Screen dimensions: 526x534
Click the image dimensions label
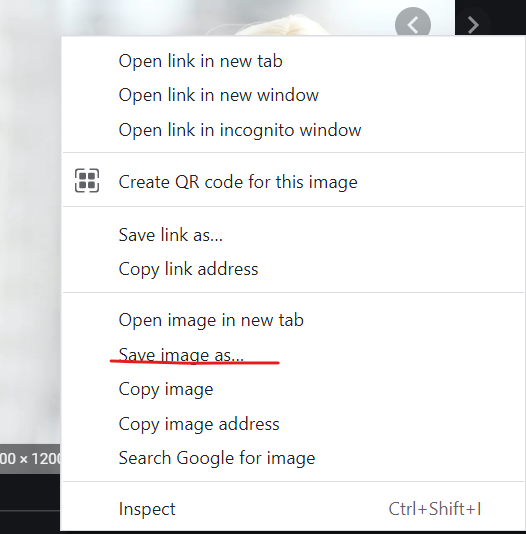[x=30, y=459]
